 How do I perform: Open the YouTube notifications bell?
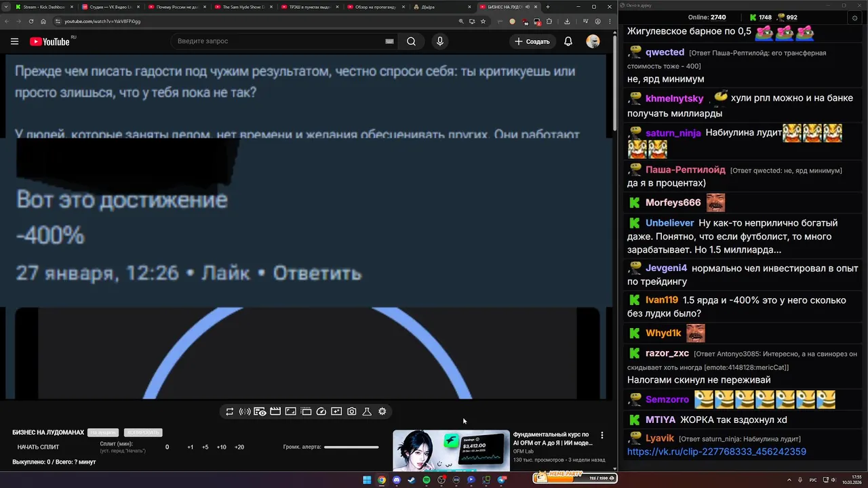pyautogui.click(x=568, y=41)
